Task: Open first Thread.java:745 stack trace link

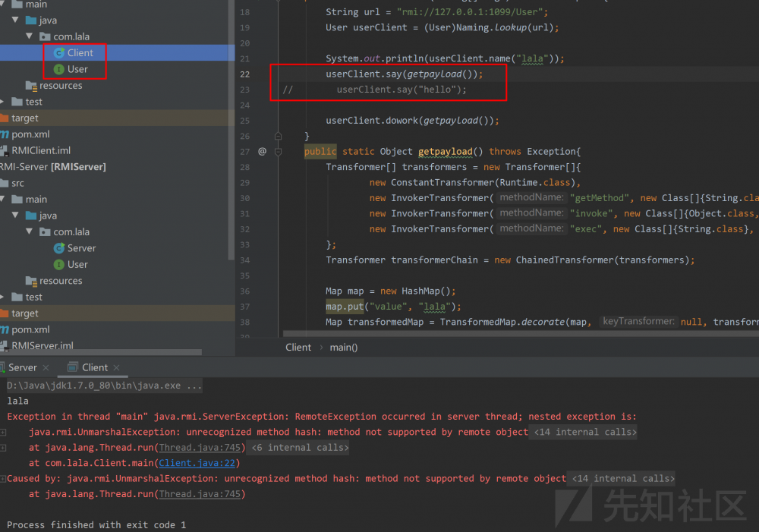Action: tap(200, 448)
